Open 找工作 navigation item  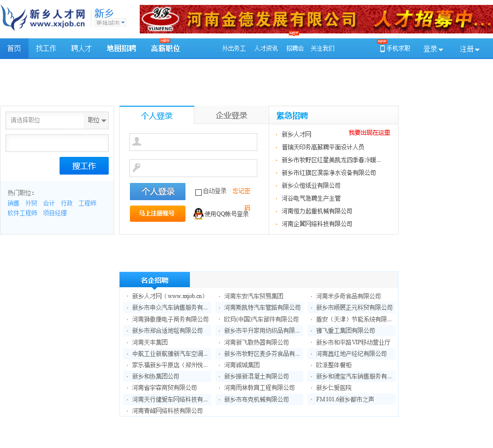[46, 48]
